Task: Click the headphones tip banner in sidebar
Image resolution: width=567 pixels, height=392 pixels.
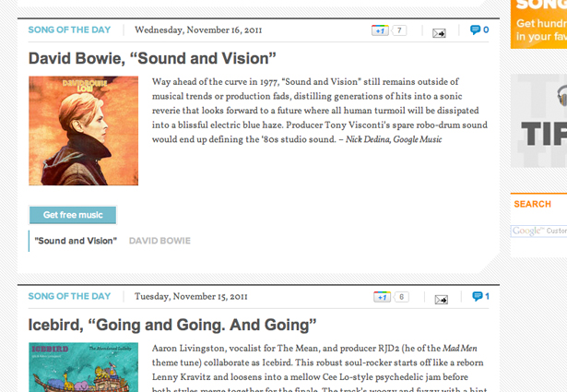Action: coord(538,121)
